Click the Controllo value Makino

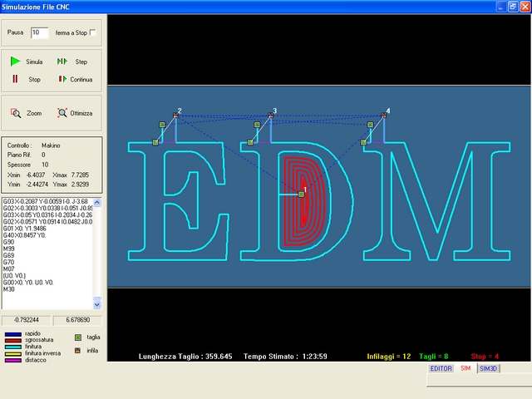51,145
